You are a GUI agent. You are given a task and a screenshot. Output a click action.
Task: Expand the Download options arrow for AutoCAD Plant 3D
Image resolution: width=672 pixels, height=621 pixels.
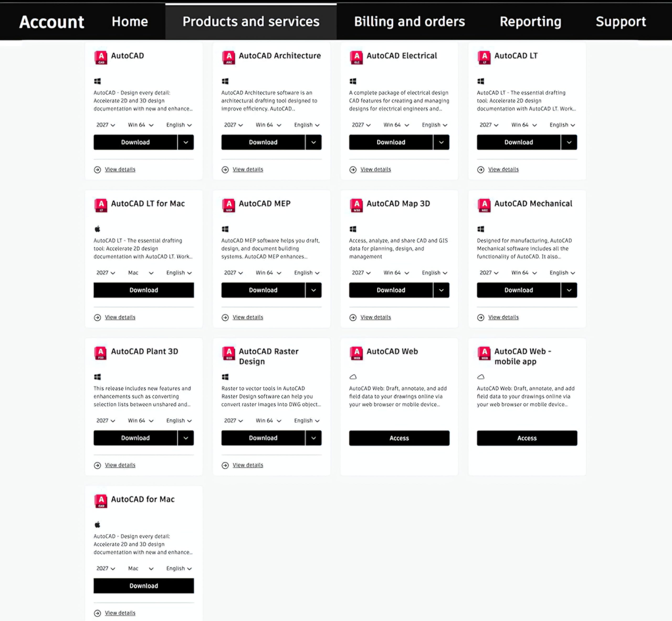[x=186, y=438]
